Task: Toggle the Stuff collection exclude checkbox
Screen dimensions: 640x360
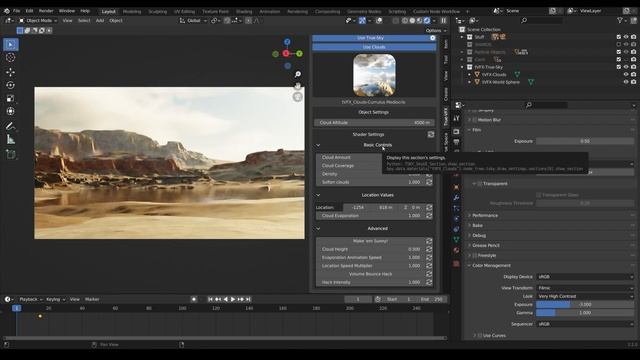Action: 619,37
